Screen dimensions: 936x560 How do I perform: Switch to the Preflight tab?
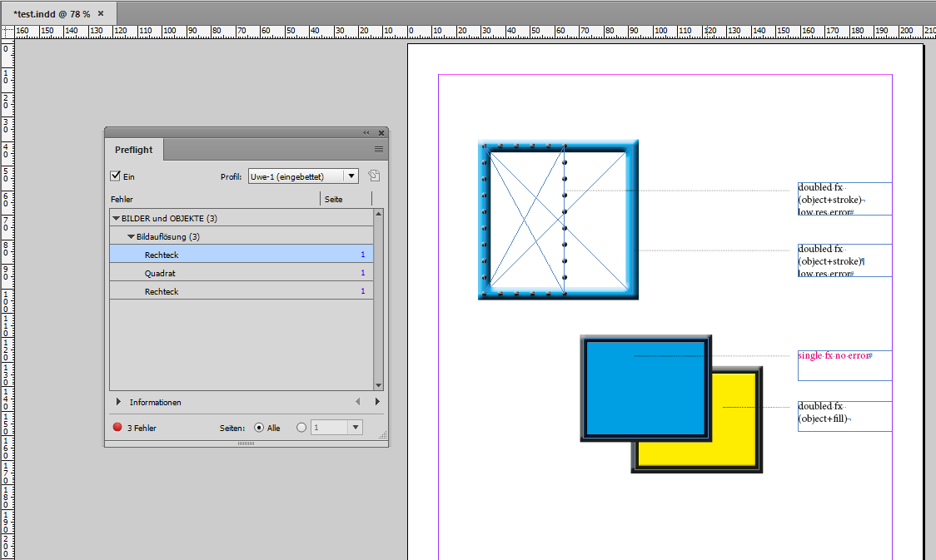coord(133,150)
